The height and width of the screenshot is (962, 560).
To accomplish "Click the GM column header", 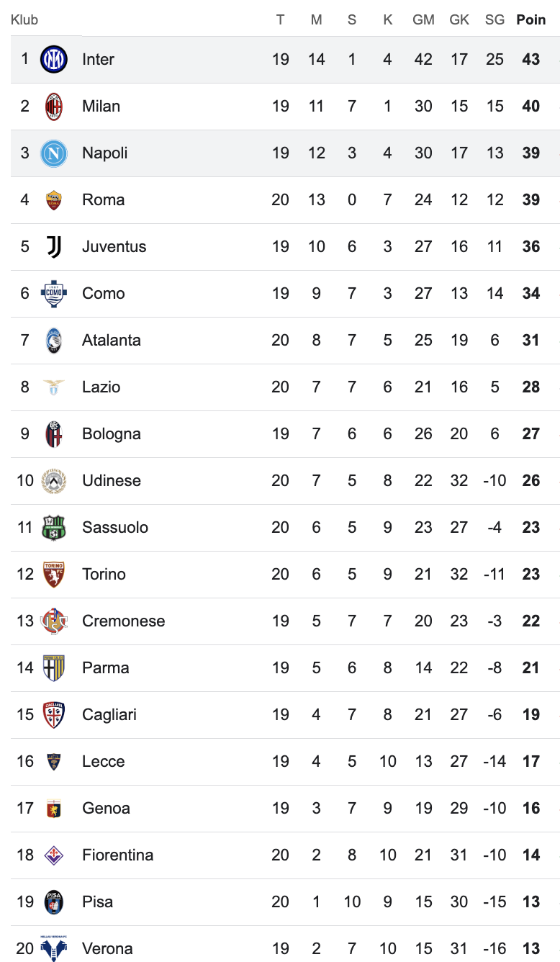I will [x=423, y=20].
